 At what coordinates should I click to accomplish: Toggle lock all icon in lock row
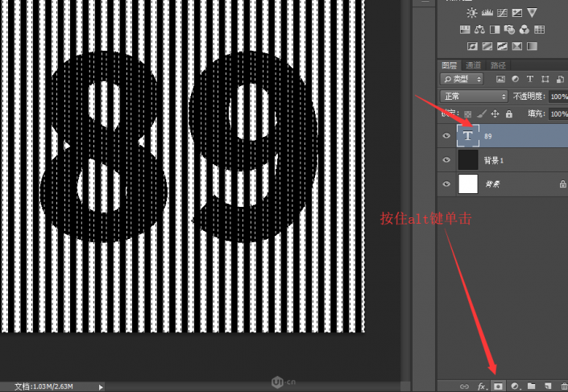point(509,114)
